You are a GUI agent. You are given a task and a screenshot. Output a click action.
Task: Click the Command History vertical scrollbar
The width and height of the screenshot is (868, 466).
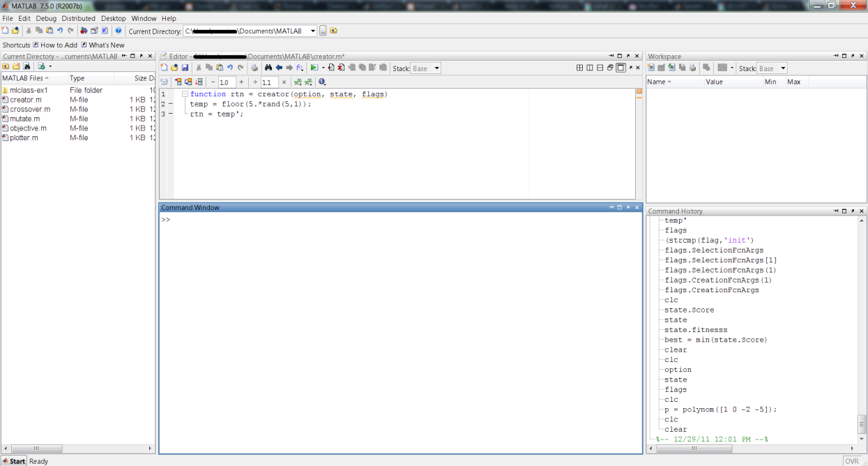coord(862,423)
